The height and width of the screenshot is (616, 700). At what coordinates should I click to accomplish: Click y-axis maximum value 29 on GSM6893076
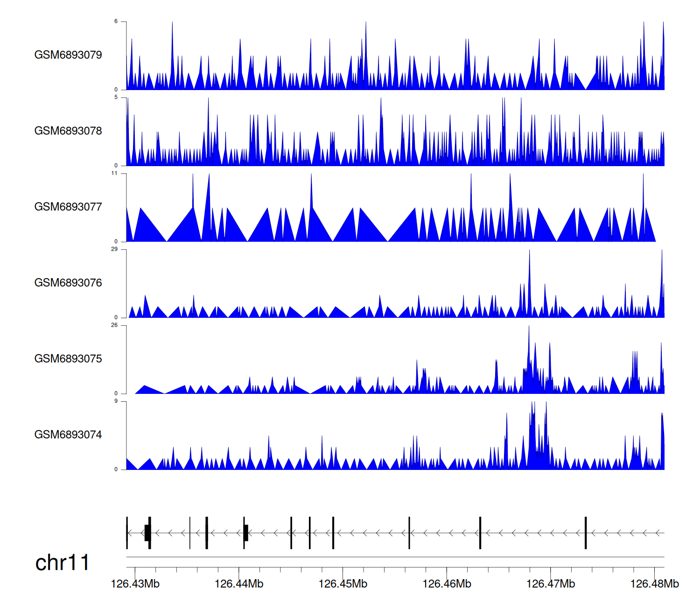pyautogui.click(x=114, y=249)
